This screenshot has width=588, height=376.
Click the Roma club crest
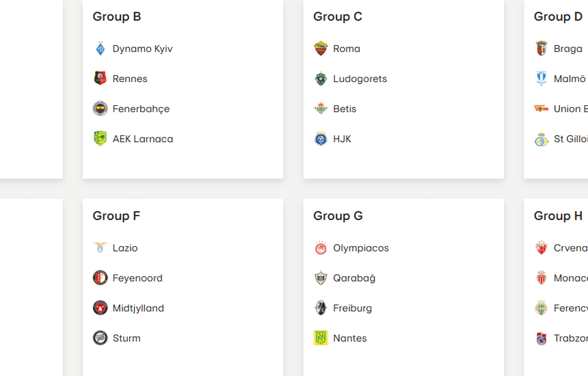[321, 49]
